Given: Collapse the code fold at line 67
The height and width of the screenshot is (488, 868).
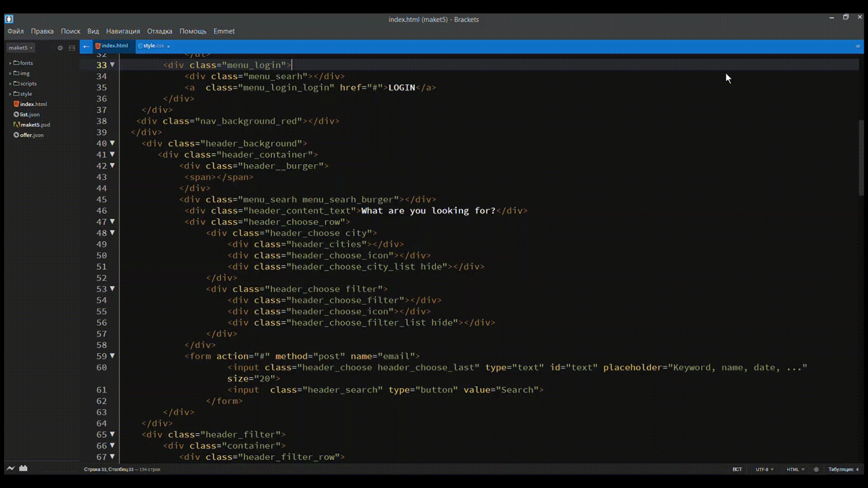Looking at the screenshot, I should click(x=113, y=457).
